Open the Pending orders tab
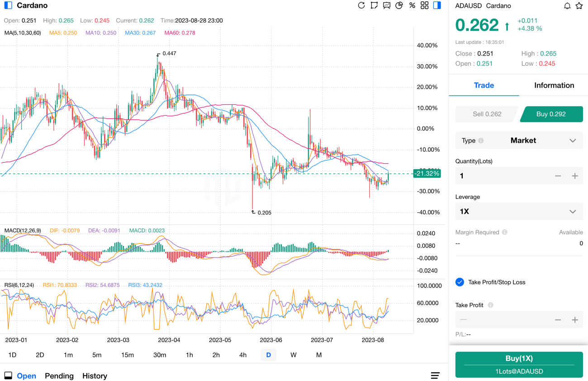The width and height of the screenshot is (588, 381). click(x=59, y=376)
